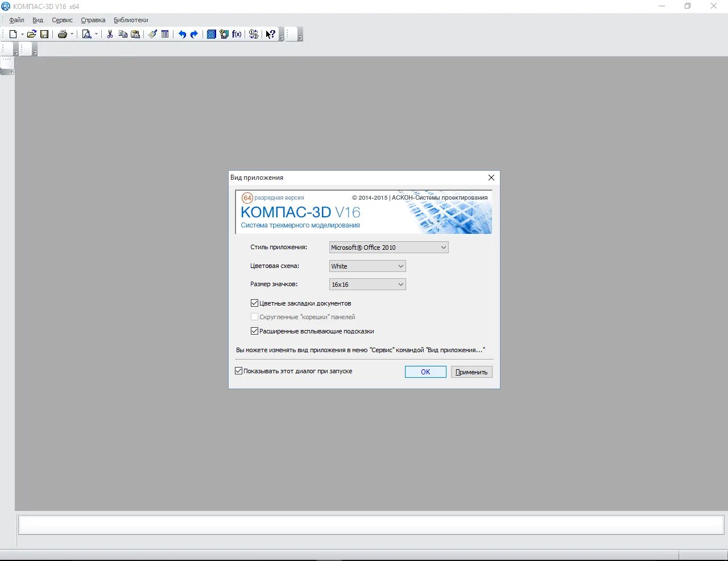Image resolution: width=728 pixels, height=561 pixels.
Task: Restore down the main window
Action: pyautogui.click(x=688, y=6)
